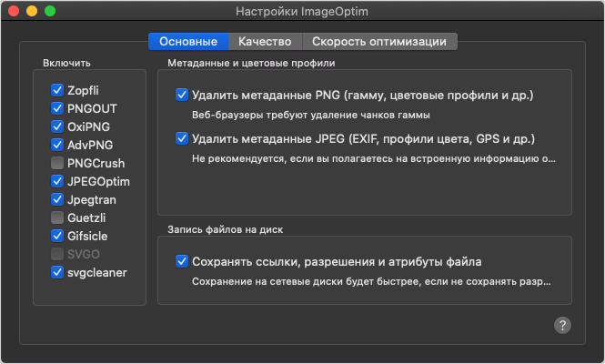Click the green zoom window button

[50, 11]
